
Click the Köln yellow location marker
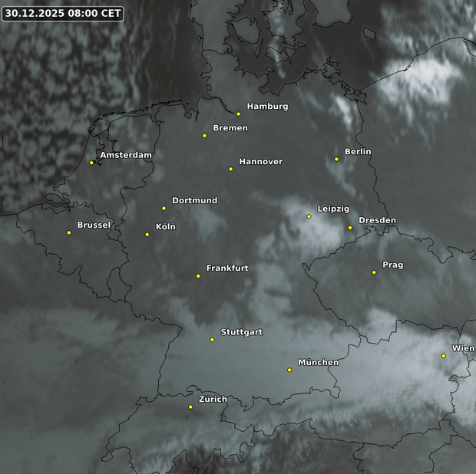147,235
